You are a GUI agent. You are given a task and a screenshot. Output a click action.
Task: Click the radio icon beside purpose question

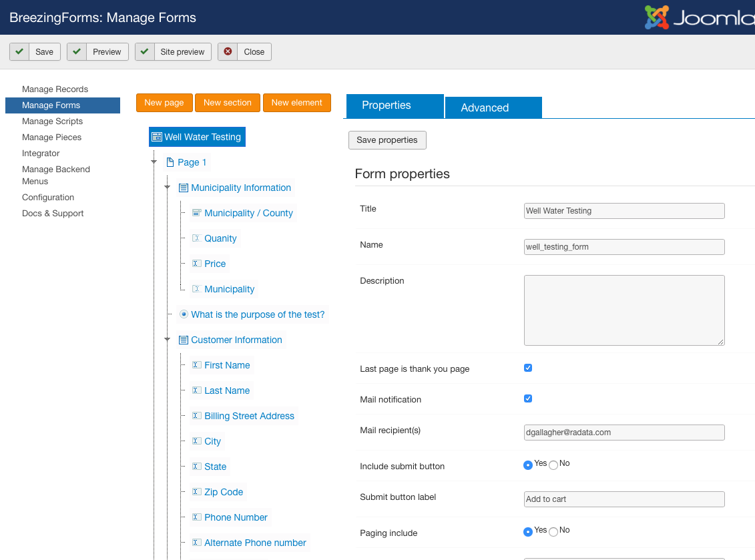coord(184,314)
